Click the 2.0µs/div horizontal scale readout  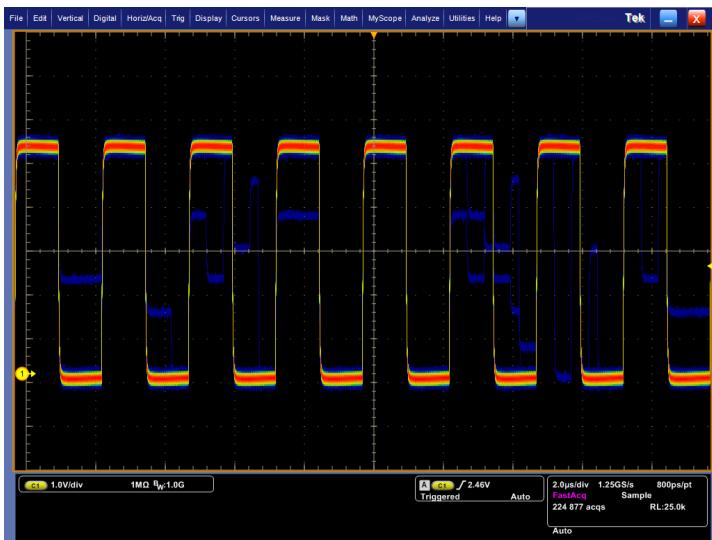coord(570,485)
